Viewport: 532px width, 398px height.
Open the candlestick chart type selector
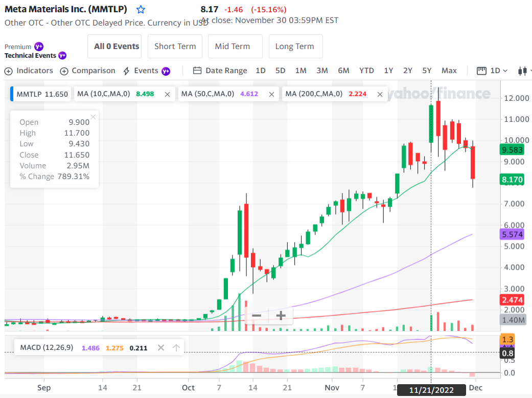(x=522, y=71)
